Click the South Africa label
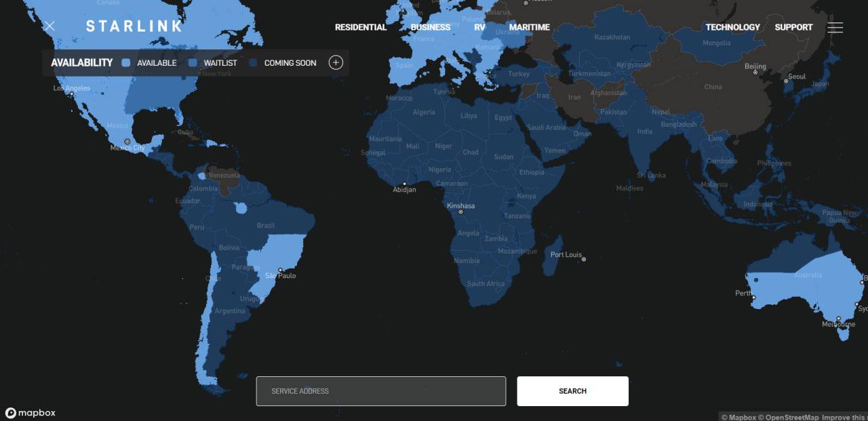This screenshot has height=421, width=868. click(486, 284)
